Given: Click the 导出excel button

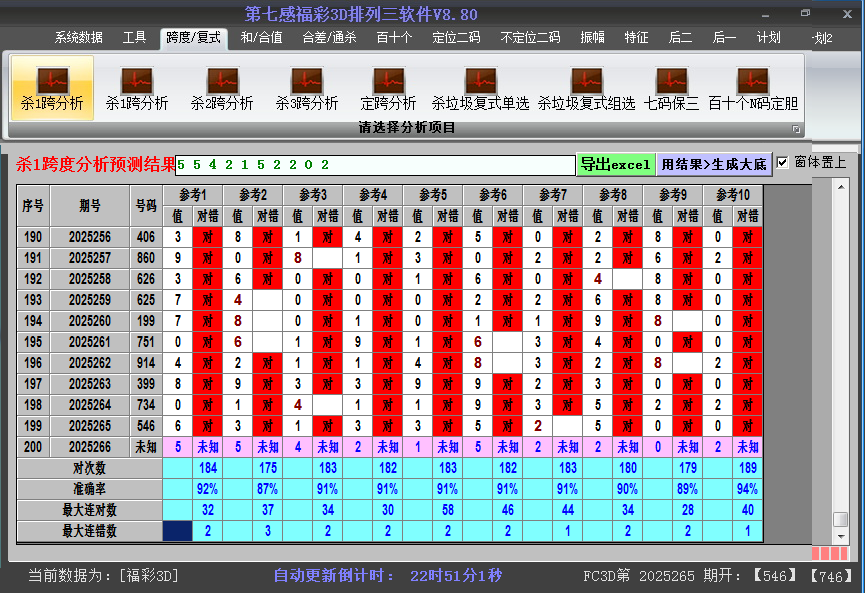Looking at the screenshot, I should [616, 162].
